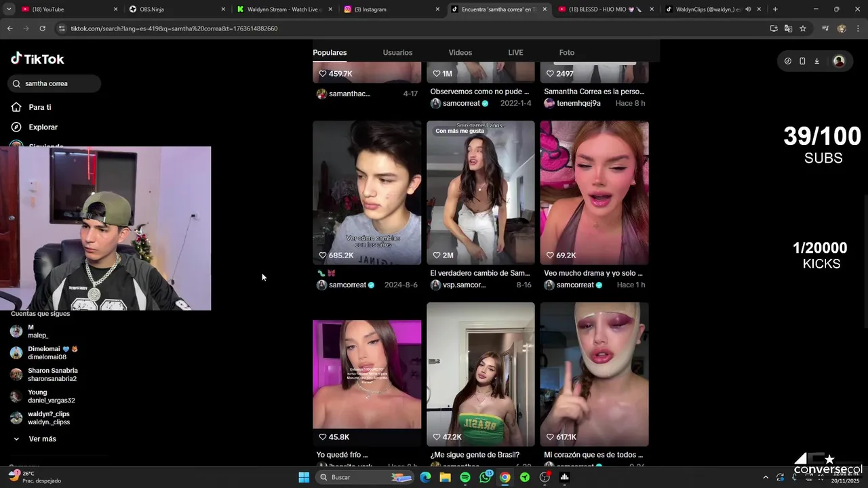Bookmark the page with the star icon

803,28
